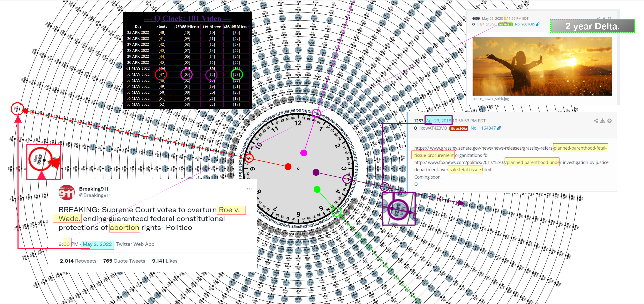Click the @Breaking911 handle
644x304 pixels.
click(95, 195)
